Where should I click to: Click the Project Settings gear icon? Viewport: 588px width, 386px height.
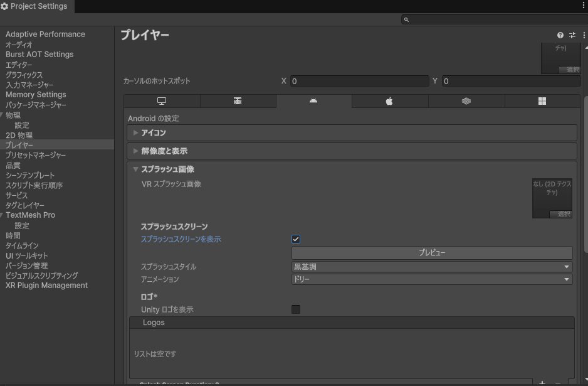coord(4,6)
